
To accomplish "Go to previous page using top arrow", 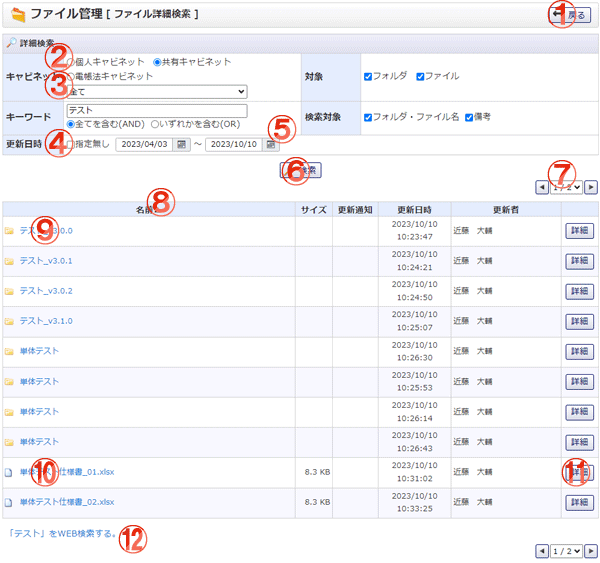I will pyautogui.click(x=541, y=187).
